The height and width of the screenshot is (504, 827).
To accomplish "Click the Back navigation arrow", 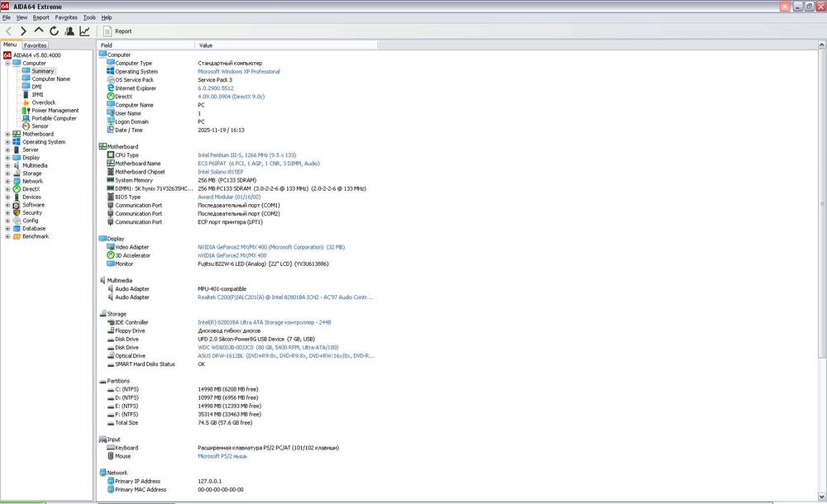I will [8, 31].
